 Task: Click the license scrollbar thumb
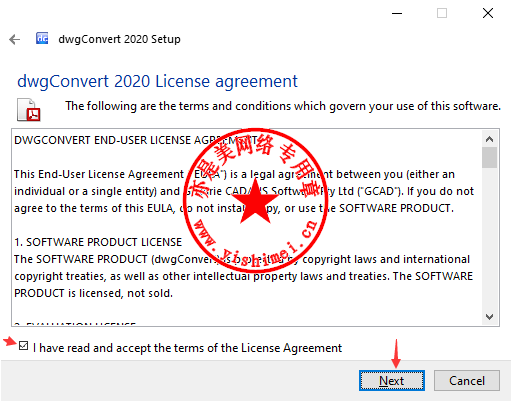489,157
